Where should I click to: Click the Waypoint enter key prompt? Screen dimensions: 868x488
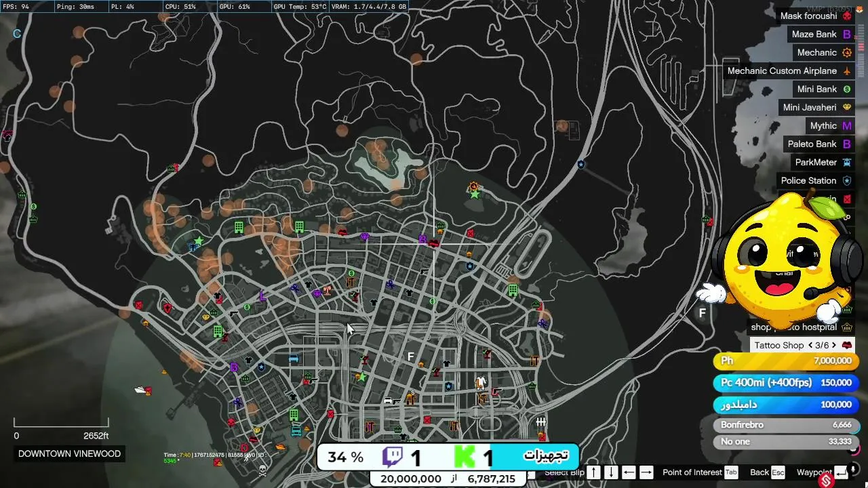point(841,472)
